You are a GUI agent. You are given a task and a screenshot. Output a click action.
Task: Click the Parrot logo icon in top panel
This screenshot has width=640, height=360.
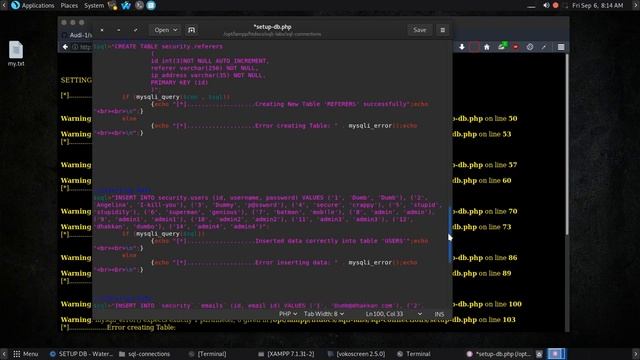[16, 5]
